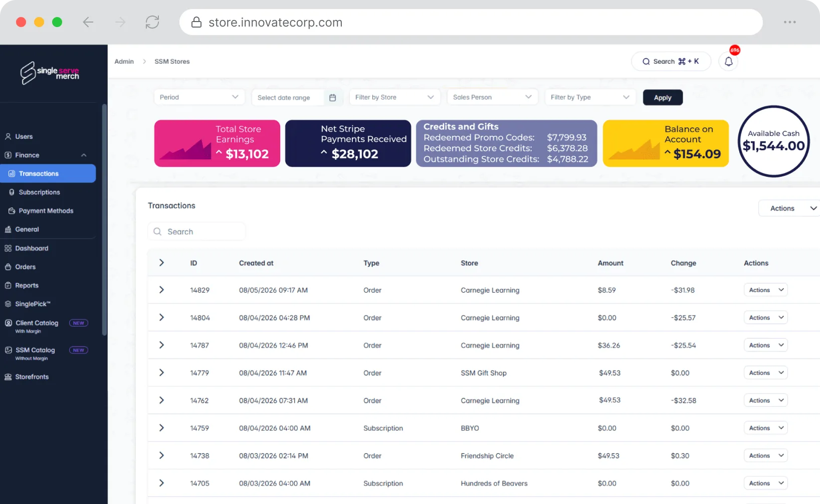
Task: Expand transaction row 14779
Action: click(x=161, y=373)
